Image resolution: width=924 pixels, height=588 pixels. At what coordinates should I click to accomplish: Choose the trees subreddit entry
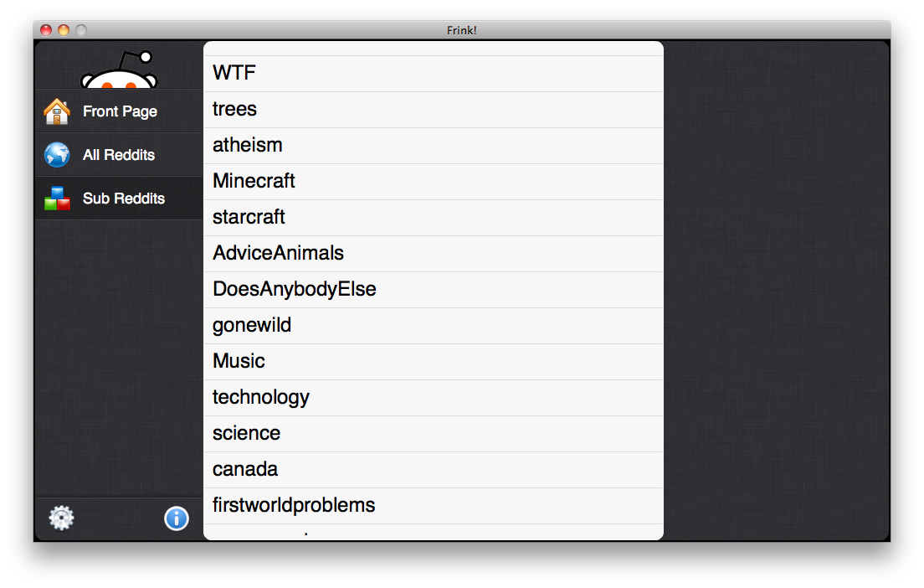click(x=434, y=110)
